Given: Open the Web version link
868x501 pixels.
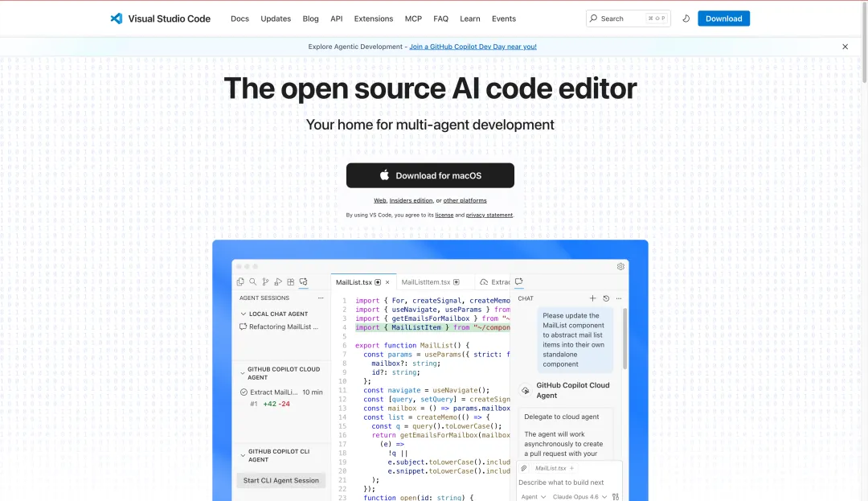Looking at the screenshot, I should (x=379, y=200).
